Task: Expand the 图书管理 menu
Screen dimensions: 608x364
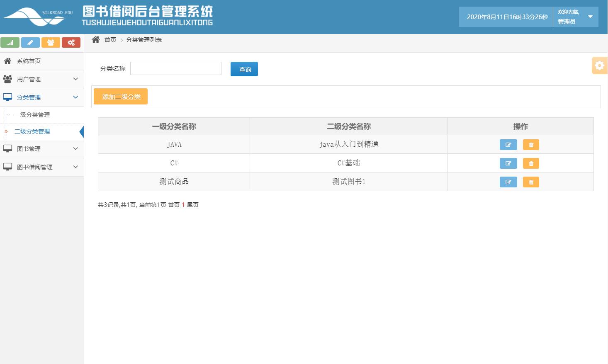Action: coord(41,149)
